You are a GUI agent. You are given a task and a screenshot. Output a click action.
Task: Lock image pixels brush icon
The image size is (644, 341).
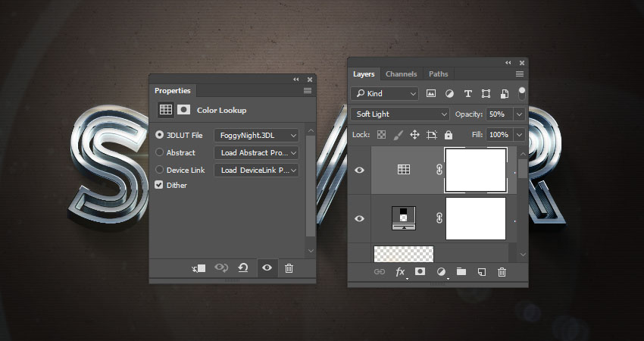click(398, 135)
